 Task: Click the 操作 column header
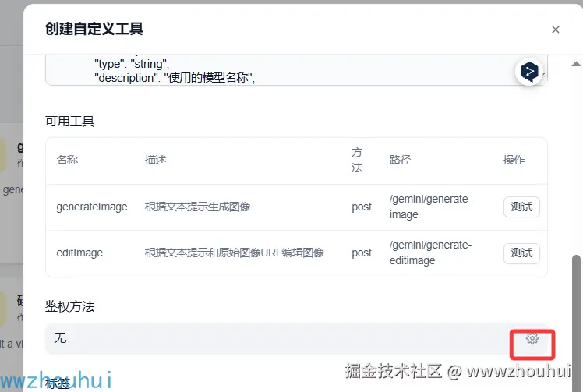coord(514,160)
